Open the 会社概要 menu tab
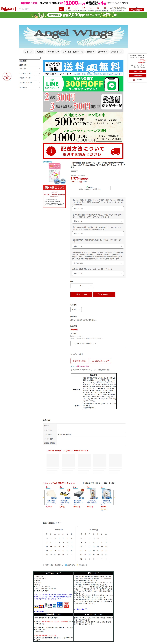 pos(90,52)
